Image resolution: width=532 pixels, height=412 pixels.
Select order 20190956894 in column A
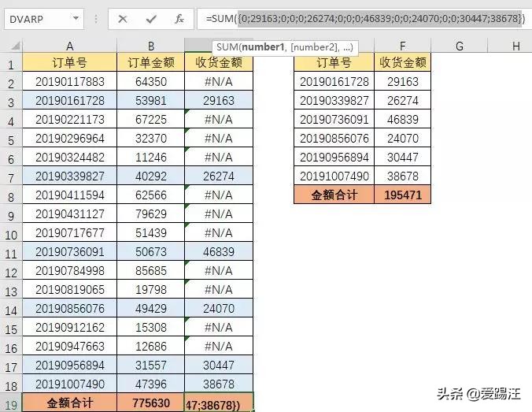pos(69,365)
